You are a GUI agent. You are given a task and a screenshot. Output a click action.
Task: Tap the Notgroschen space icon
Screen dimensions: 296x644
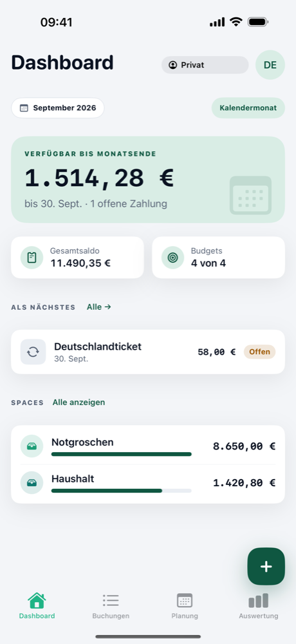click(x=32, y=446)
